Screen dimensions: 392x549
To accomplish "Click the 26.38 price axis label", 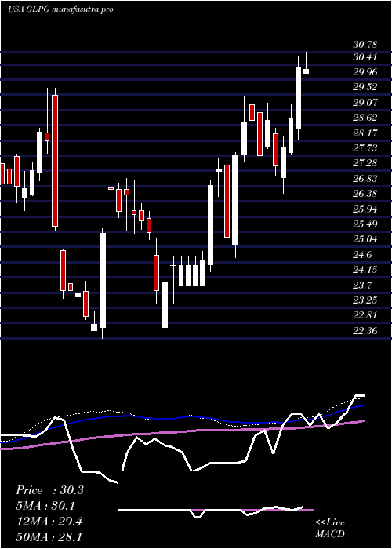I will click(x=365, y=194).
